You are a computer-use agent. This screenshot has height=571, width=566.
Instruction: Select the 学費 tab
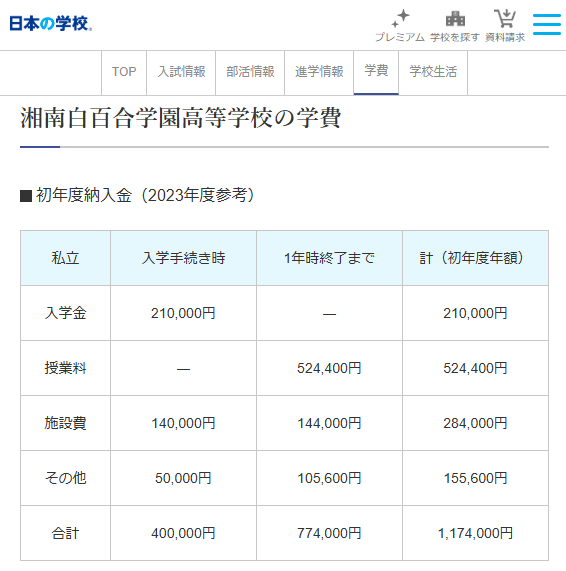376,72
